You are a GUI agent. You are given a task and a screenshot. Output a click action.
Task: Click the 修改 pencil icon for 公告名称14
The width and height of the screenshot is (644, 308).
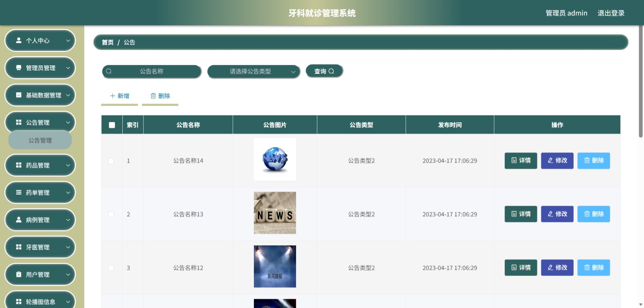tap(550, 160)
